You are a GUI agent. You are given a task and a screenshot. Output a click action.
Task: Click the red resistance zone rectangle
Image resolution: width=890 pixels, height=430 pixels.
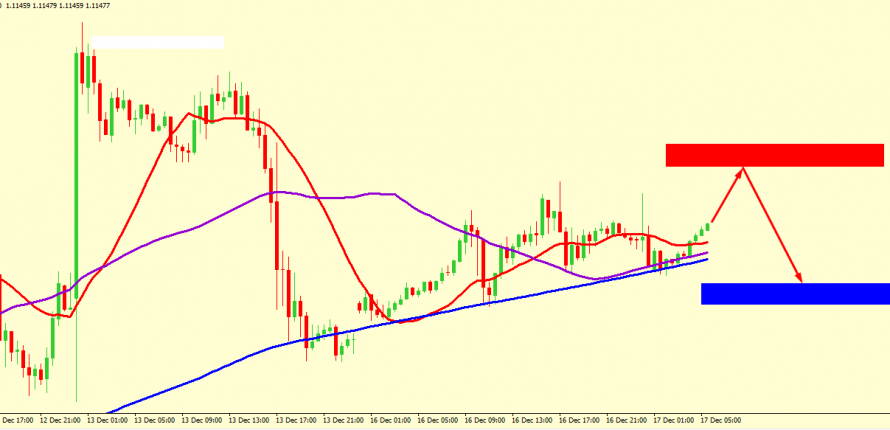coord(774,155)
